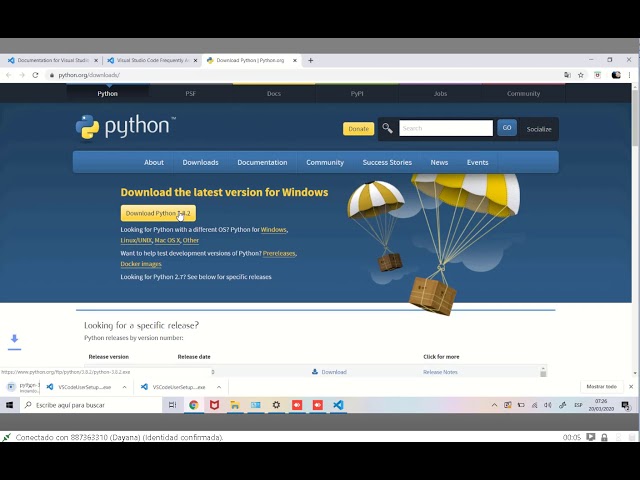Click the releases table scrollbar
The image size is (640, 480).
point(543,371)
